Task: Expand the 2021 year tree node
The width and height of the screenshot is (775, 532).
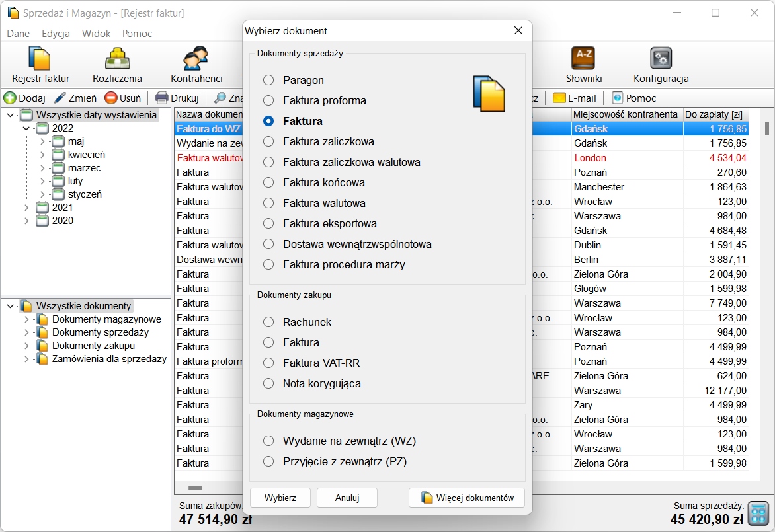Action: (26, 208)
